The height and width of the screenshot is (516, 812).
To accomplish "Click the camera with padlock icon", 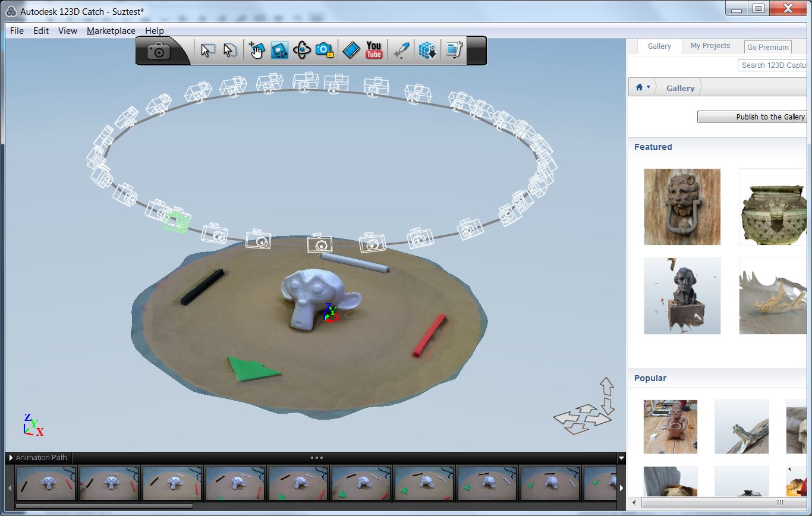I will click(325, 51).
